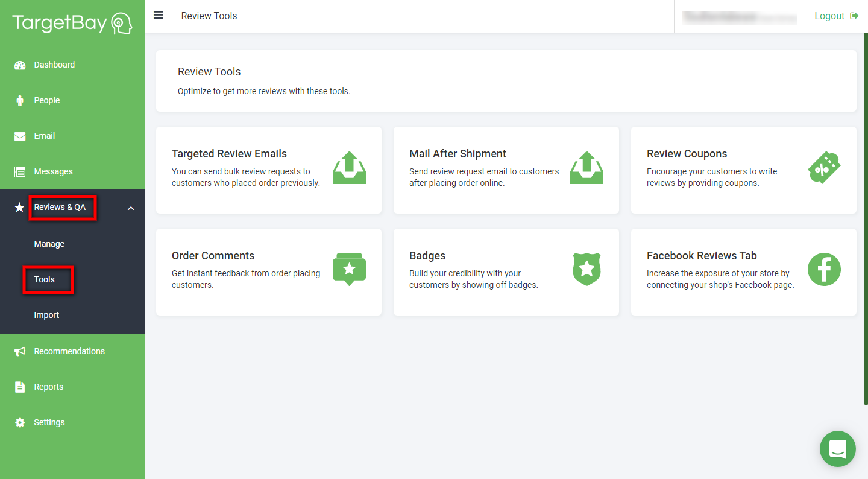Click the logout arrow icon

(854, 16)
